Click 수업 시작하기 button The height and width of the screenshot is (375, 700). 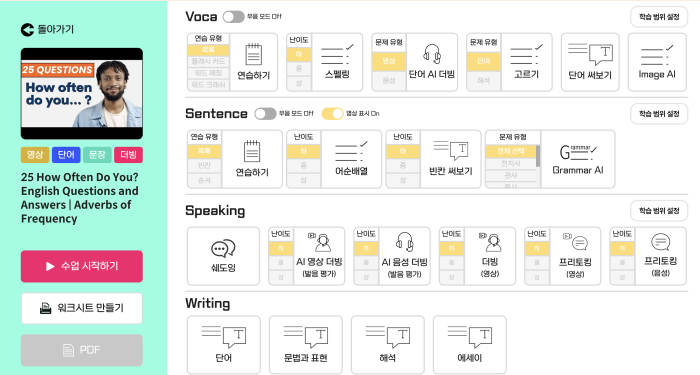[x=82, y=267]
